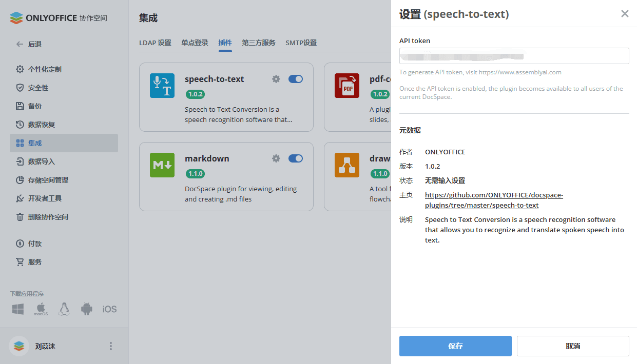This screenshot has height=364, width=637.
Task: Open 数据恢复 restore icon
Action: click(20, 125)
